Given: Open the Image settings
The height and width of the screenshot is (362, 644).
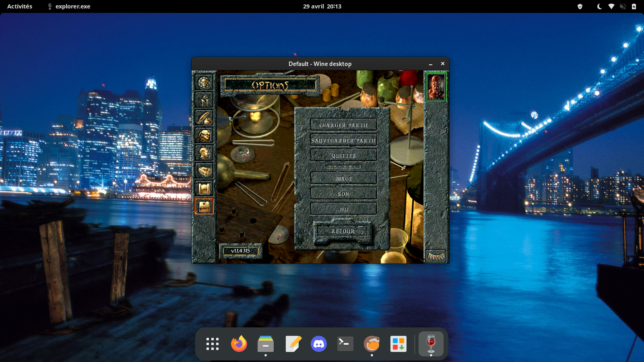Looking at the screenshot, I should point(344,179).
